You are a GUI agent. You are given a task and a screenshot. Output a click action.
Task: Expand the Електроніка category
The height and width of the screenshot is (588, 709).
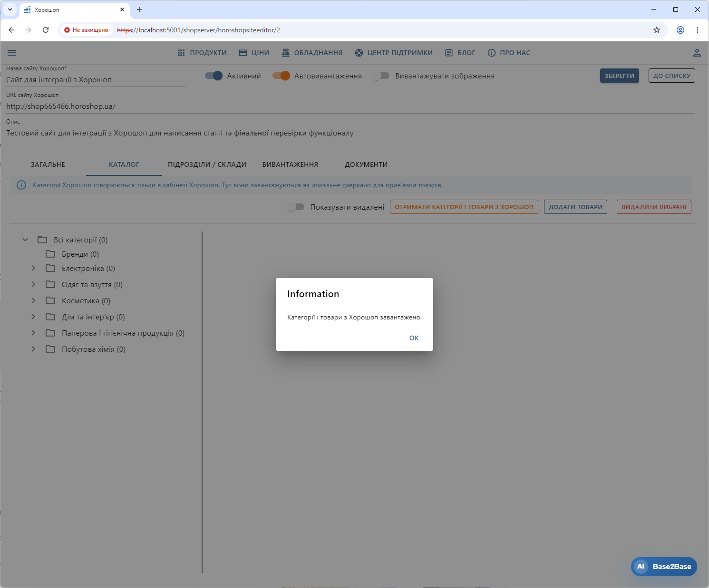click(33, 268)
